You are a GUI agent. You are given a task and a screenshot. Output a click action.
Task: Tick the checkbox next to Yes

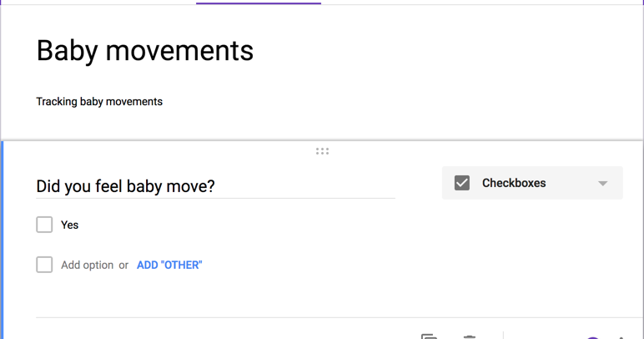point(44,225)
